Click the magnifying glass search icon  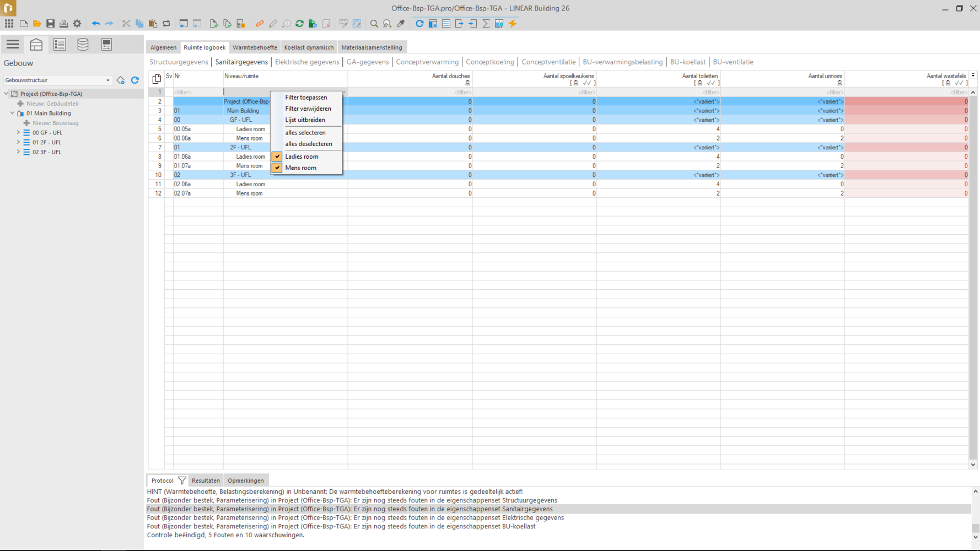tap(374, 24)
